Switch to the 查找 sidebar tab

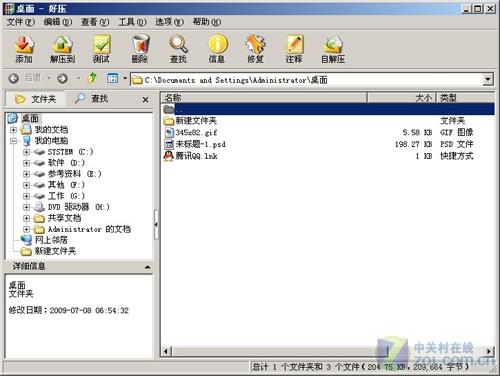(92, 98)
